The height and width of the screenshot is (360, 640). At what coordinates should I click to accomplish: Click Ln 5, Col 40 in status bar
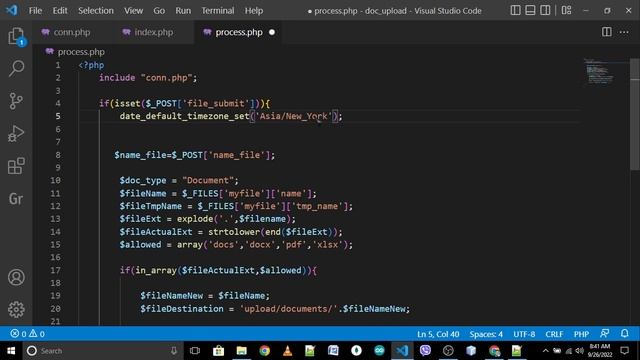coord(438,334)
